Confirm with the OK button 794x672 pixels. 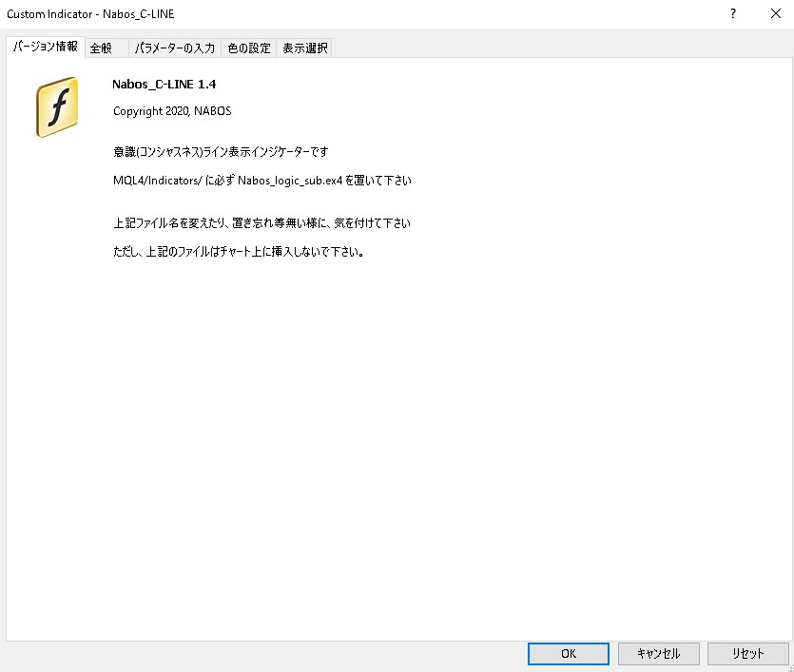[x=568, y=654]
